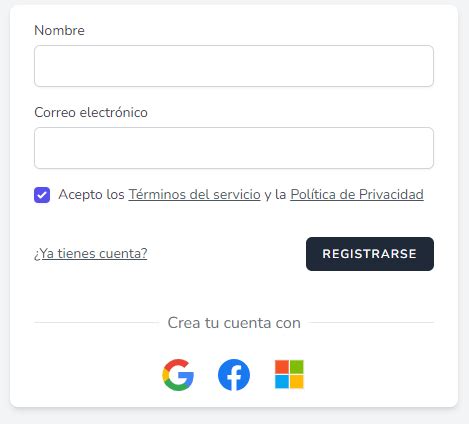
Task: Go to login via the existing-account link
Action: coord(91,254)
